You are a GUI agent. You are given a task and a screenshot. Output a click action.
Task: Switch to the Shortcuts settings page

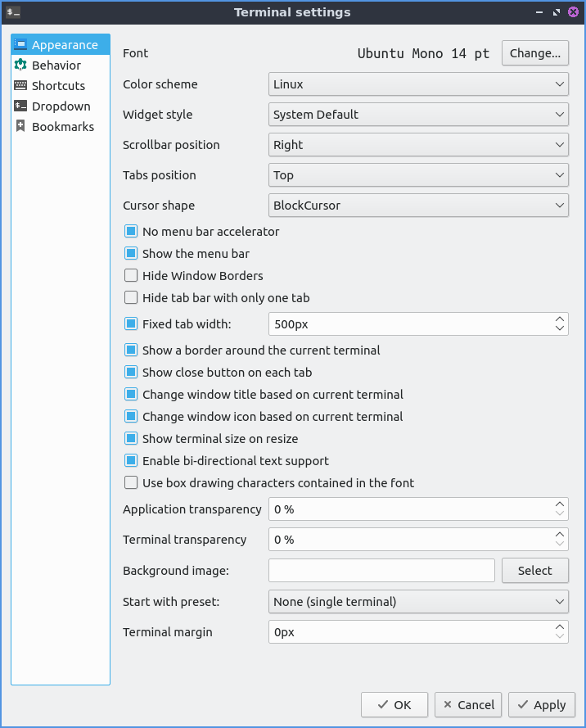(x=58, y=86)
